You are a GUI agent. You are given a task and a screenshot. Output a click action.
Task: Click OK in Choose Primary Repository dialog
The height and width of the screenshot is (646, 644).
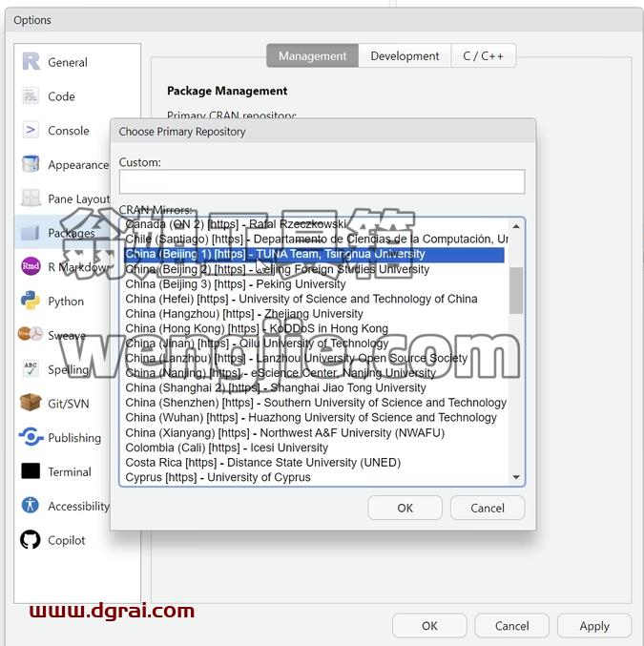point(405,508)
